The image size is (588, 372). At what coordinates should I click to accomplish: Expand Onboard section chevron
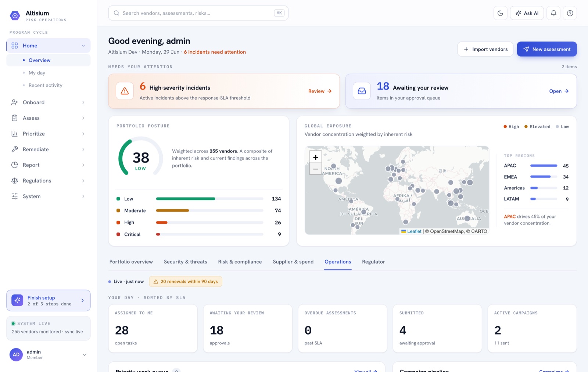(x=83, y=102)
